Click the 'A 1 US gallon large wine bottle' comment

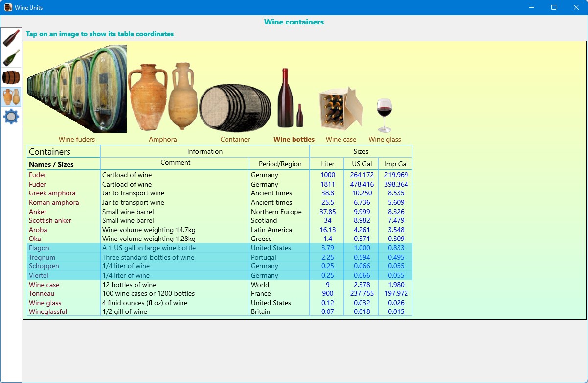[149, 248]
